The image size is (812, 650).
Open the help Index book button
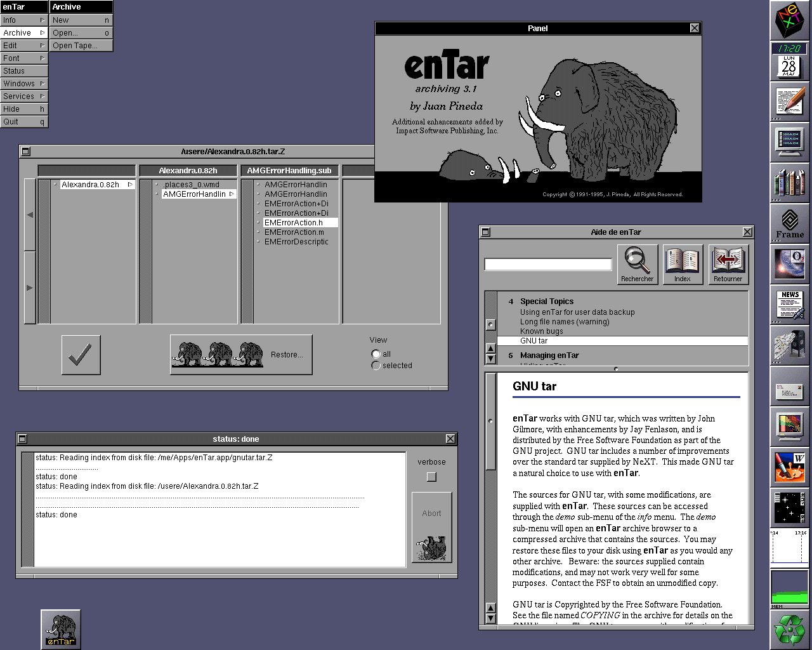click(683, 264)
